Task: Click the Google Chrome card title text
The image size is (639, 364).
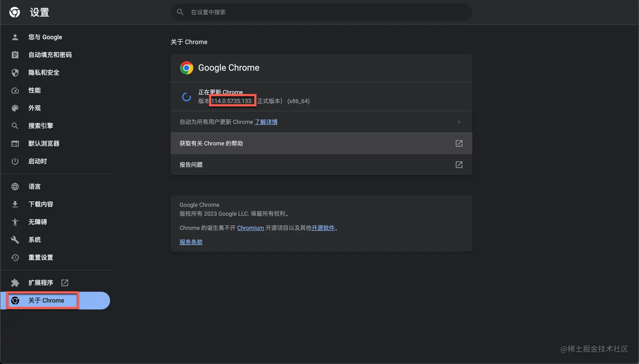Action: tap(229, 68)
